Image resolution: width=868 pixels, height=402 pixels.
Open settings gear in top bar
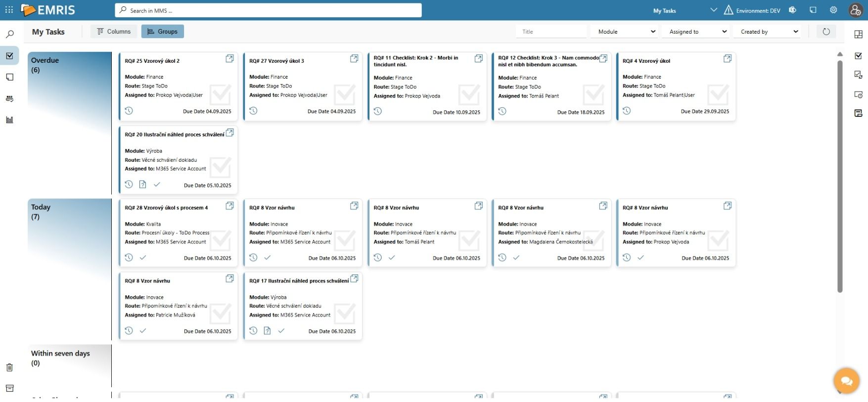pyautogui.click(x=833, y=10)
